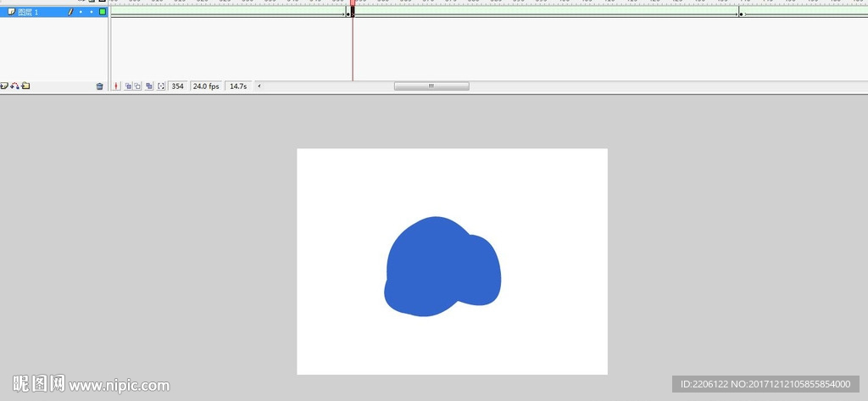This screenshot has height=401, width=868.
Task: Toggle lock dot for 图层 1
Action: click(x=92, y=12)
